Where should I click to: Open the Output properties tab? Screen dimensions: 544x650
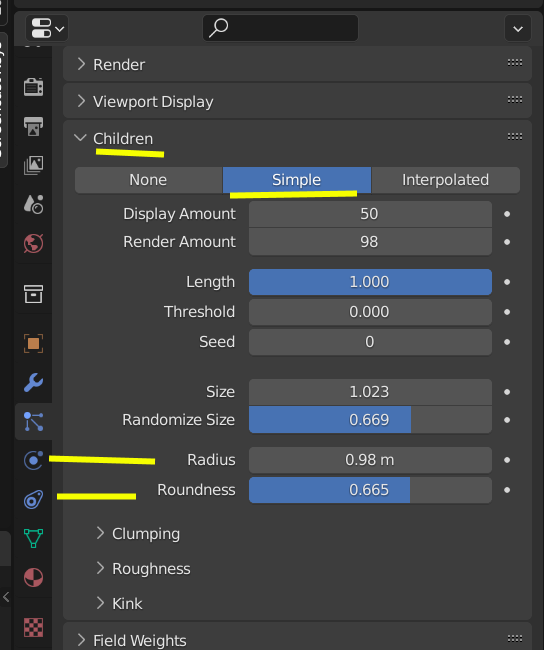(33, 126)
